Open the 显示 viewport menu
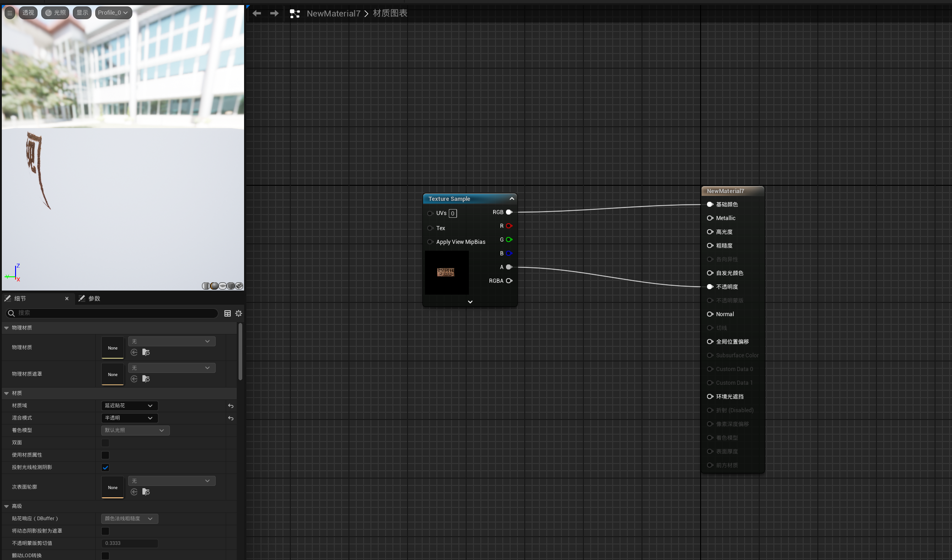 click(x=82, y=13)
